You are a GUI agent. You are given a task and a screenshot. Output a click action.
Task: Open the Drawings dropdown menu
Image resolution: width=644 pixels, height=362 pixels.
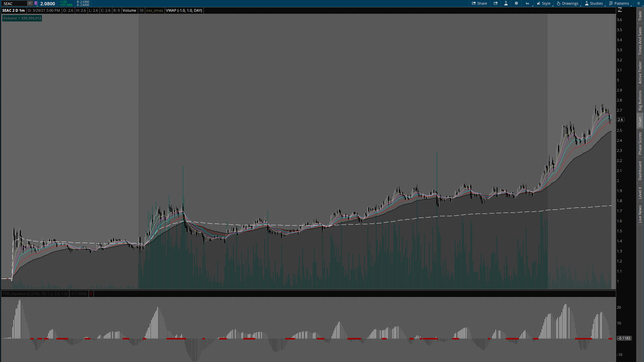coord(568,3)
